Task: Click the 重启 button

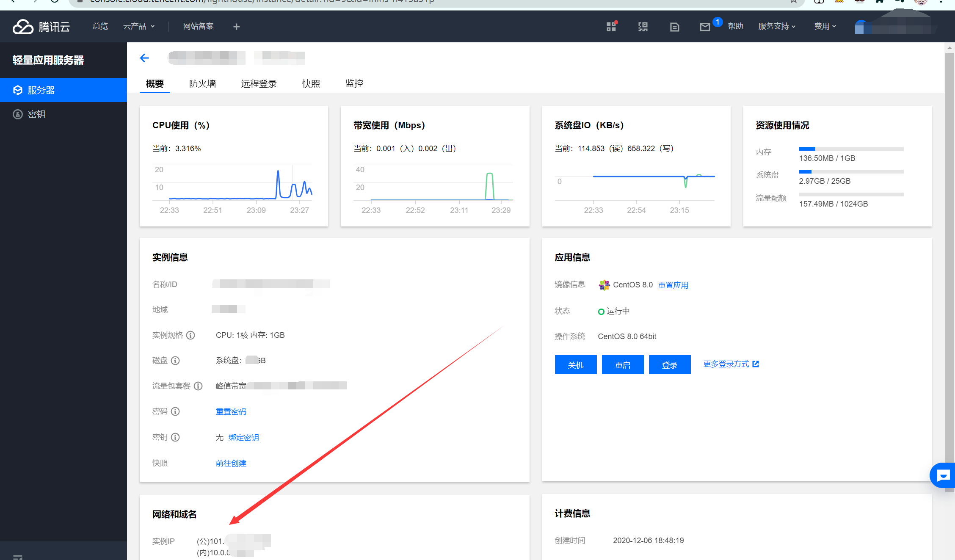Action: point(623,365)
